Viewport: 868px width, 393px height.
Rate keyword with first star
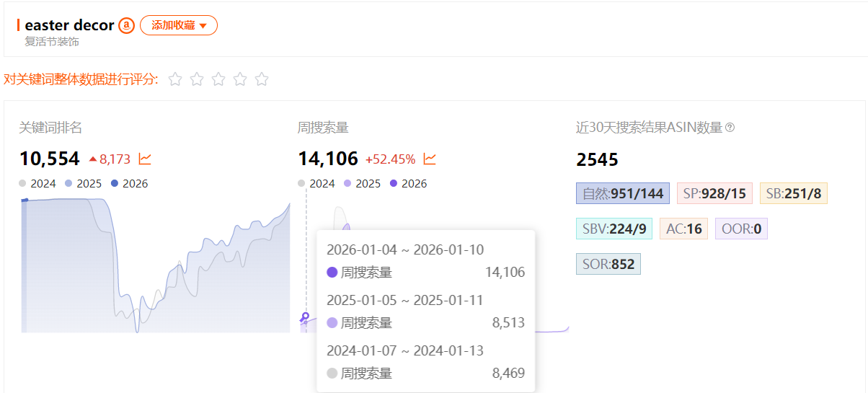pyautogui.click(x=175, y=79)
